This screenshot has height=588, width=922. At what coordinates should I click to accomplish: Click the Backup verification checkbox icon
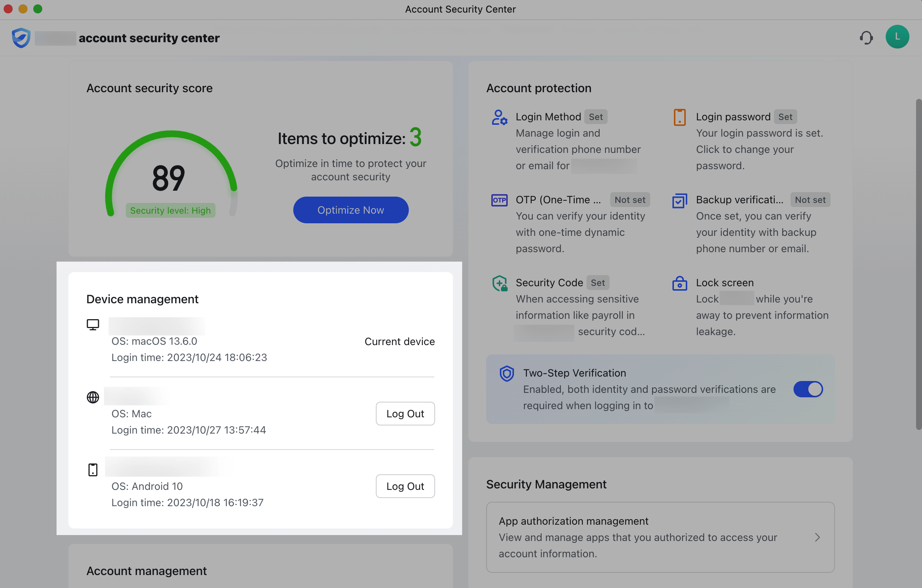tap(679, 201)
